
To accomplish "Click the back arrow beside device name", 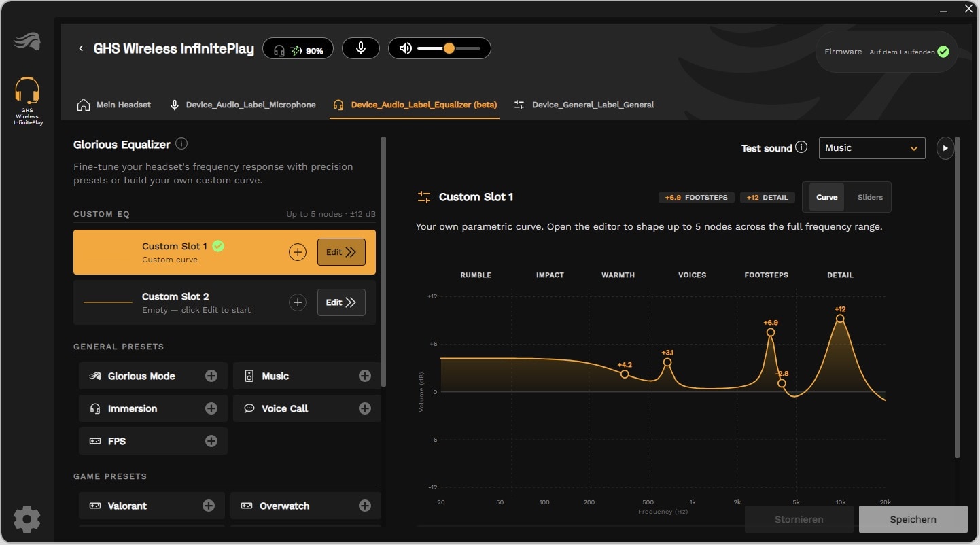I will point(81,48).
